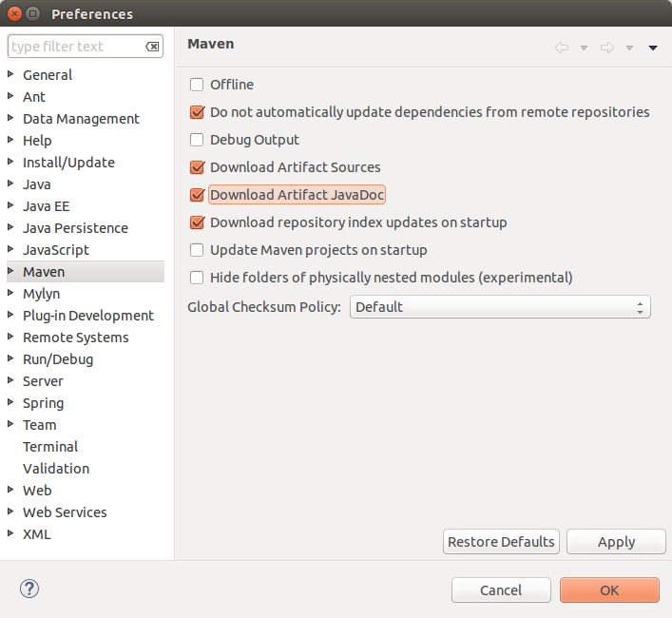Enable Update Maven projects on startup
Screen dimensions: 672x618
[198, 250]
